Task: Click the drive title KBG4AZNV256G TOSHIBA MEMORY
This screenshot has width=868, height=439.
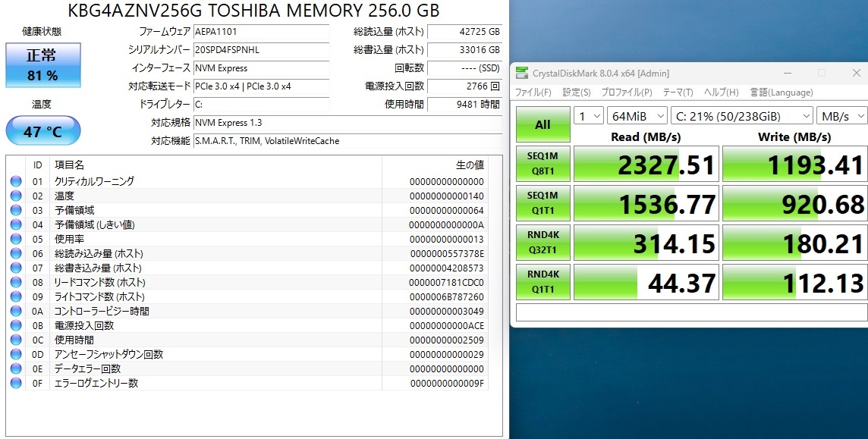Action: (x=254, y=10)
